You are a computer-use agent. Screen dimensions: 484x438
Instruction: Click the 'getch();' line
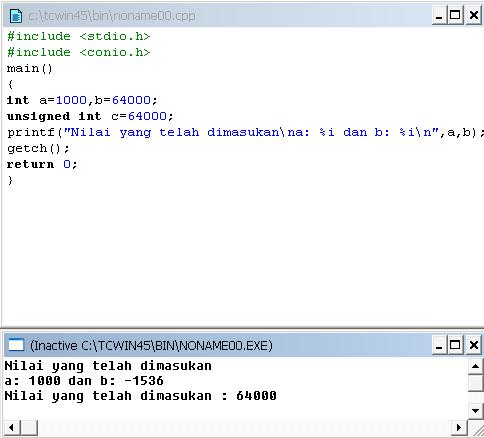click(x=38, y=148)
